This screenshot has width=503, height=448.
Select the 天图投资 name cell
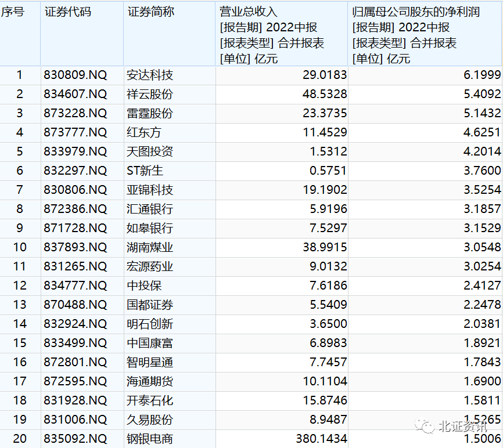pyautogui.click(x=150, y=151)
